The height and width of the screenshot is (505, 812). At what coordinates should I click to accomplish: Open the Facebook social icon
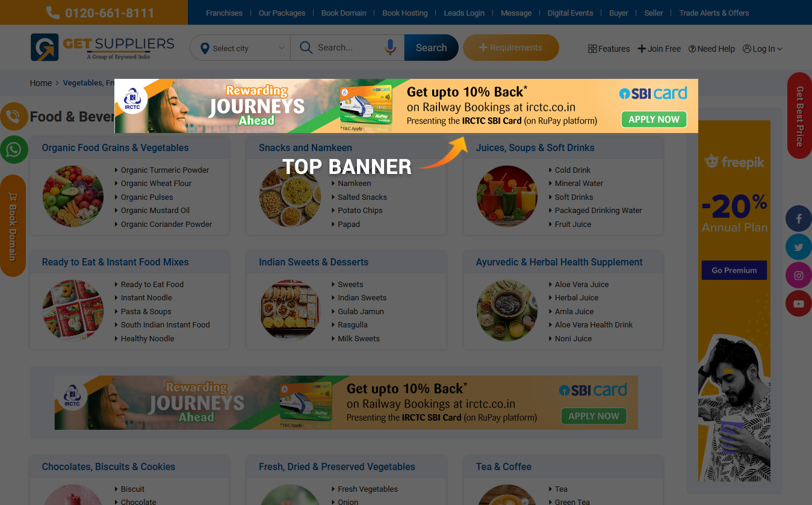pos(799,219)
